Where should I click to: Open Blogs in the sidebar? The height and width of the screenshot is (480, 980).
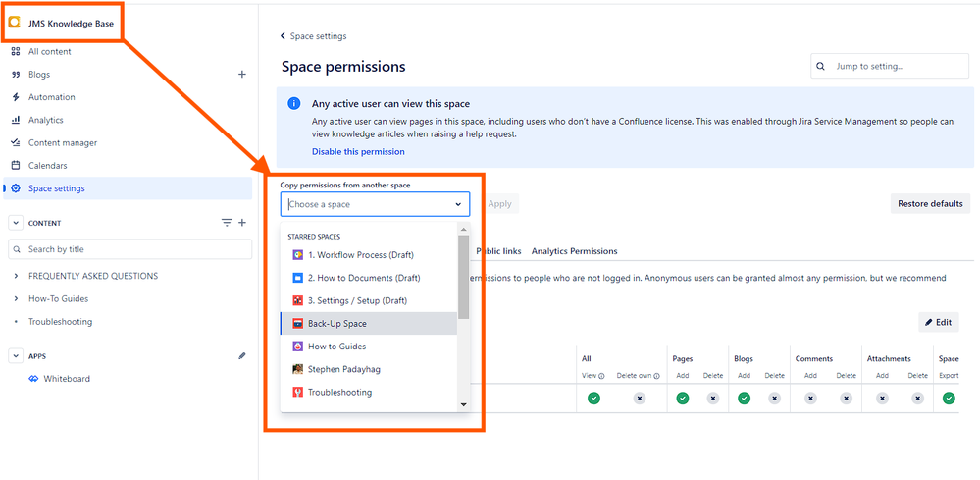coord(39,75)
